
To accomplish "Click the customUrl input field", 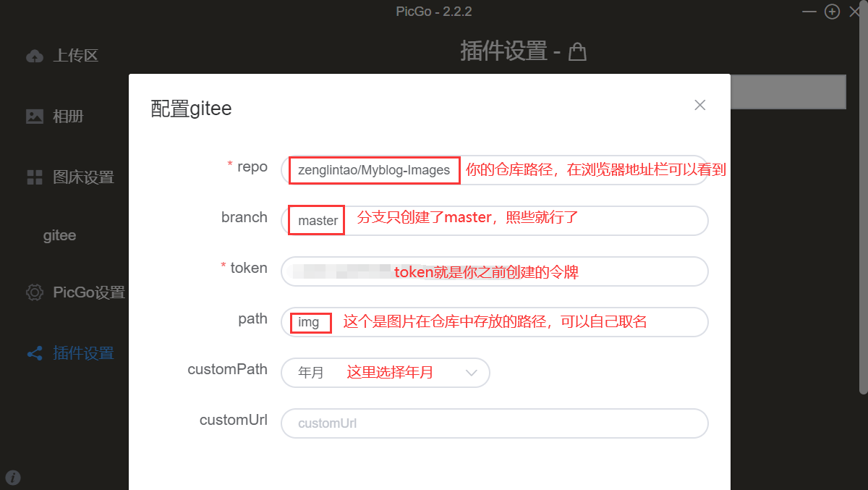I will coord(494,423).
